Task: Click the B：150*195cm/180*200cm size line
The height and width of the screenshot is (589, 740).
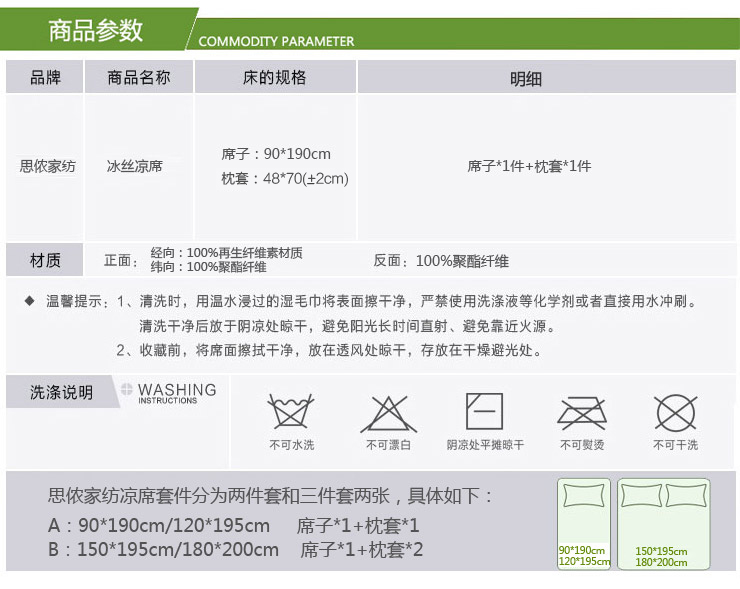Action: 163,549
